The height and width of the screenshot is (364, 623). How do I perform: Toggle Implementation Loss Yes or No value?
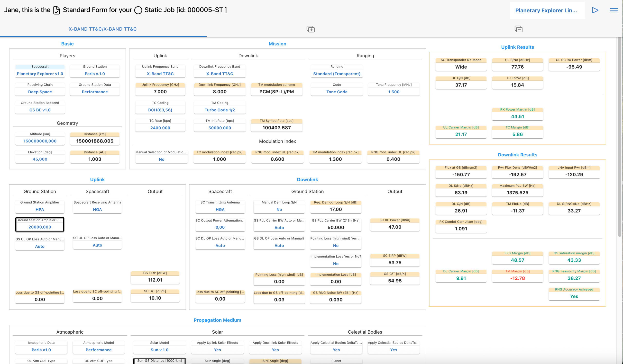(x=336, y=264)
